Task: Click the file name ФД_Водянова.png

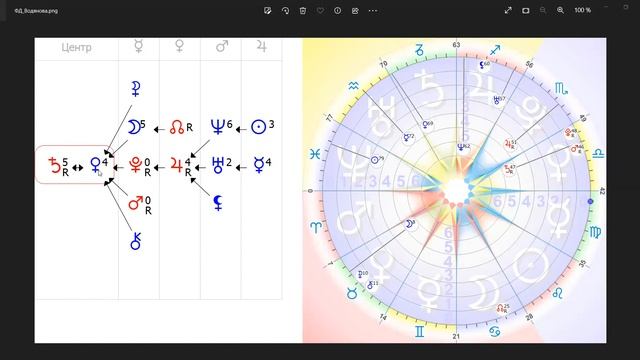Action: (36, 11)
